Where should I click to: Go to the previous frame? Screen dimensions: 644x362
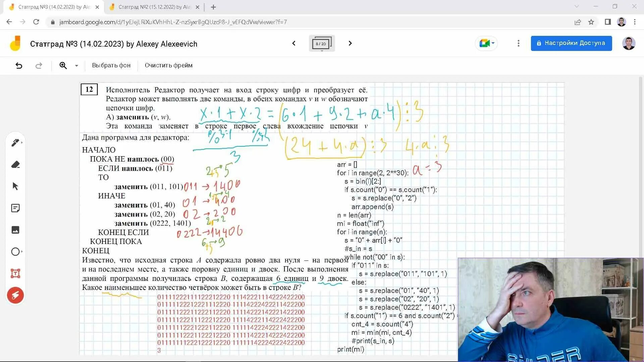(294, 43)
